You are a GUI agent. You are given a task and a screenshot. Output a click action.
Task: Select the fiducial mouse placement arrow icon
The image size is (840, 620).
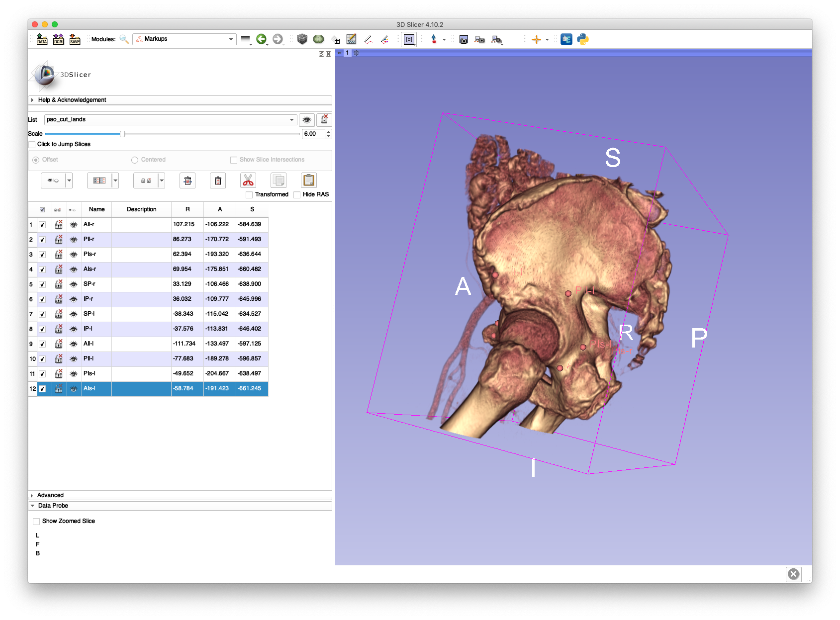pos(434,39)
